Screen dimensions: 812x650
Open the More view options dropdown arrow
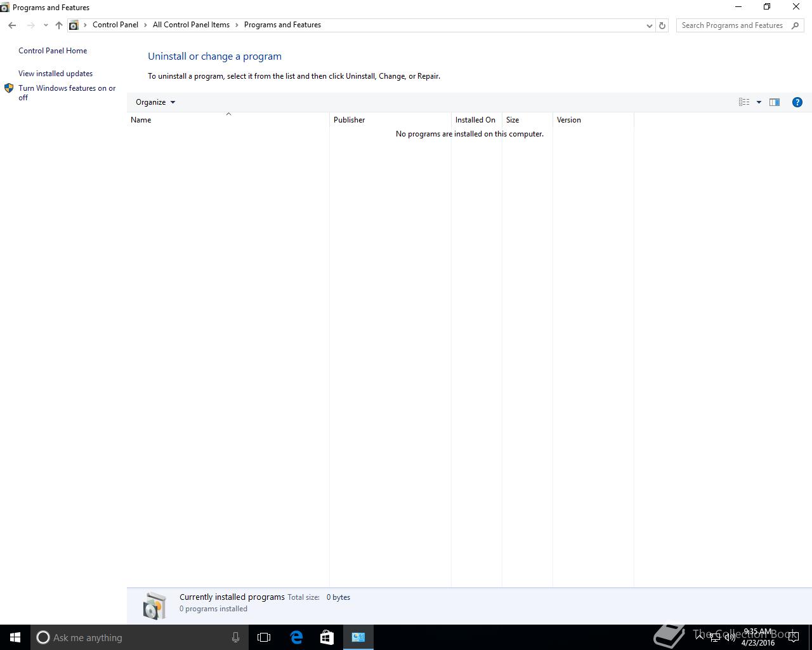click(x=759, y=102)
